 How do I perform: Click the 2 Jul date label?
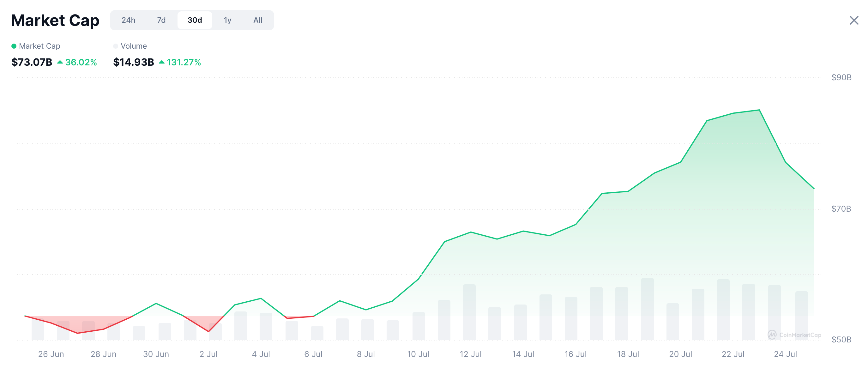tap(208, 354)
